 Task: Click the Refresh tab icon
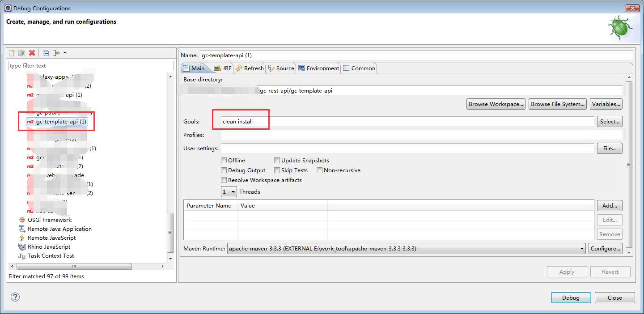[x=239, y=68]
